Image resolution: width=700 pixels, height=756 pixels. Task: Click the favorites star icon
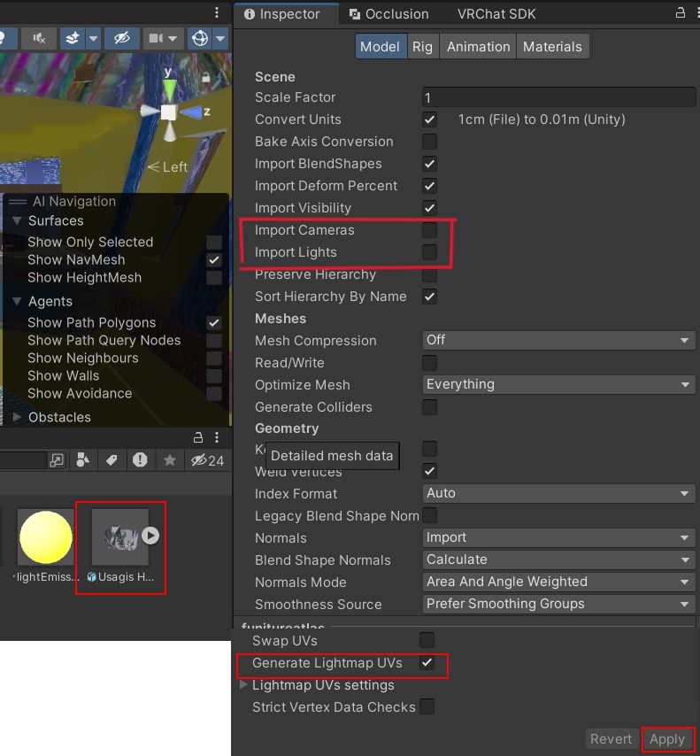point(169,460)
